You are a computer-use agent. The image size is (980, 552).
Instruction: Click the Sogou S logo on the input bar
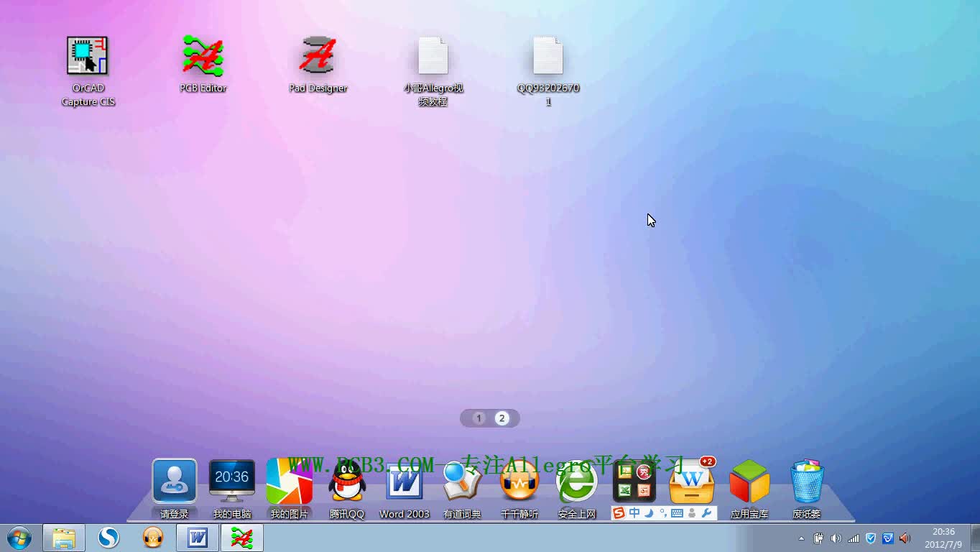pyautogui.click(x=619, y=513)
